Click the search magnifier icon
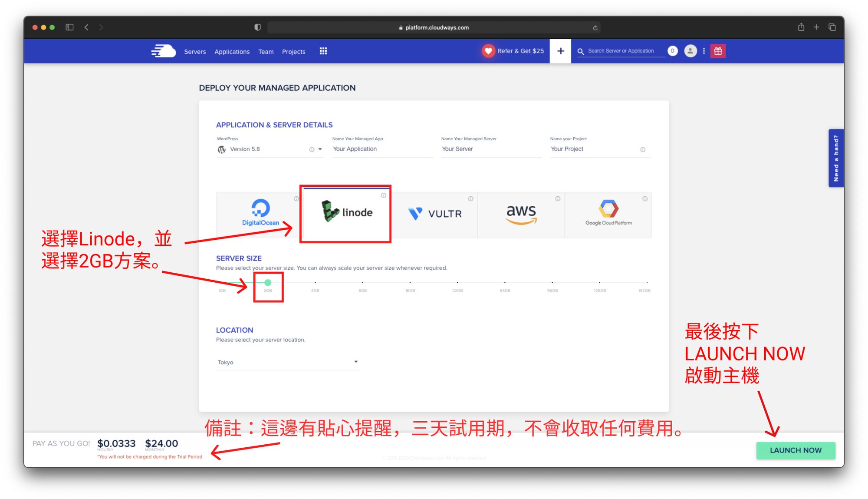This screenshot has height=499, width=868. pyautogui.click(x=580, y=51)
